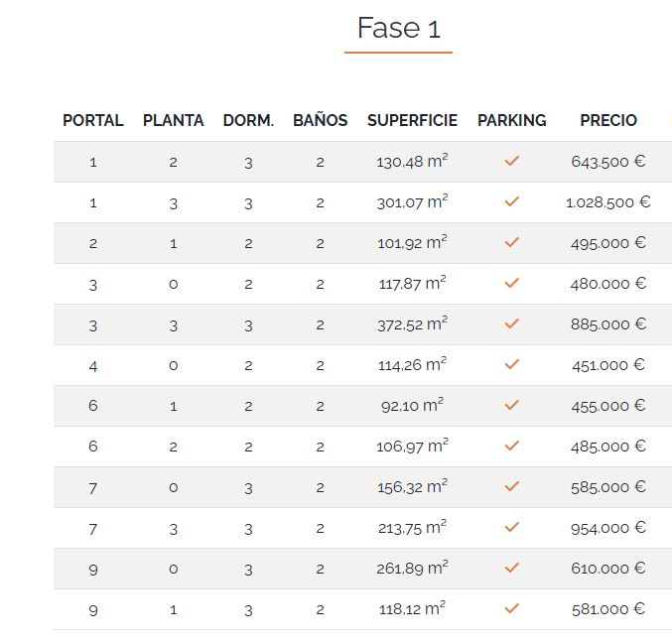Click parking checkmark for the 495.000 € unit
Screen dimensions: 672x643
click(x=512, y=242)
